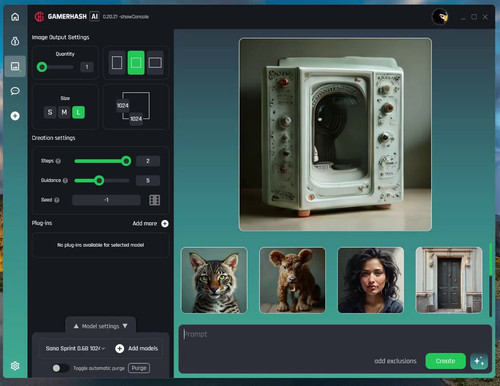Click the Seed value field
This screenshot has width=500, height=386.
(x=106, y=200)
